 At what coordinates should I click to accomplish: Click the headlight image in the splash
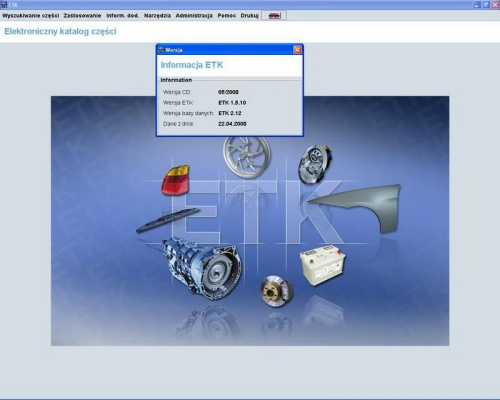(x=315, y=164)
